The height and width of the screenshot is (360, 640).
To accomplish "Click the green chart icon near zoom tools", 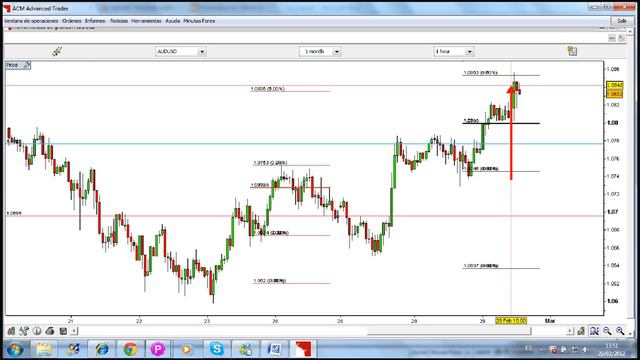I will 581,331.
